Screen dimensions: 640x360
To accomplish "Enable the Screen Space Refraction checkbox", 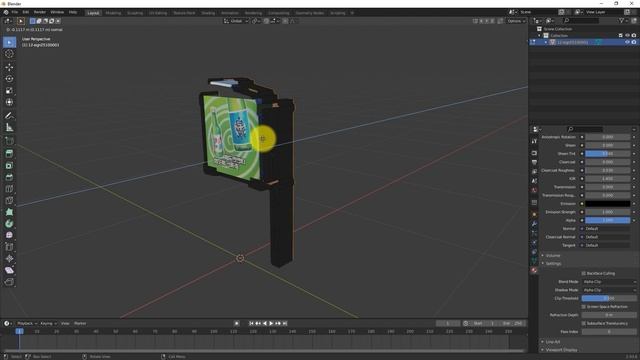I will (x=584, y=307).
